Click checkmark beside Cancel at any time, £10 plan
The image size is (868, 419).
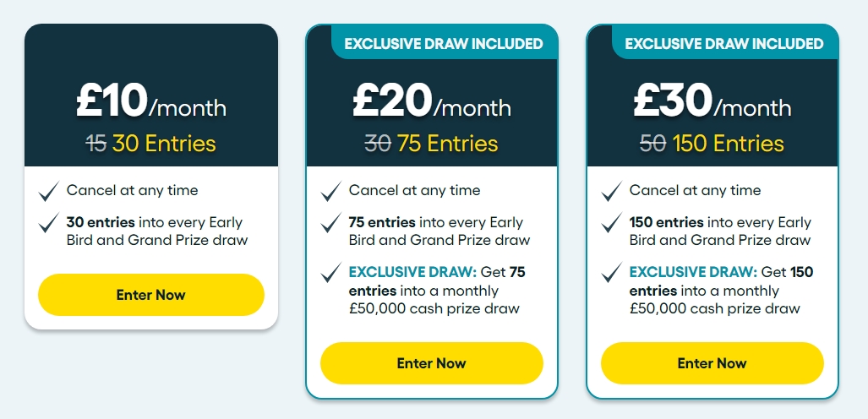point(49,192)
